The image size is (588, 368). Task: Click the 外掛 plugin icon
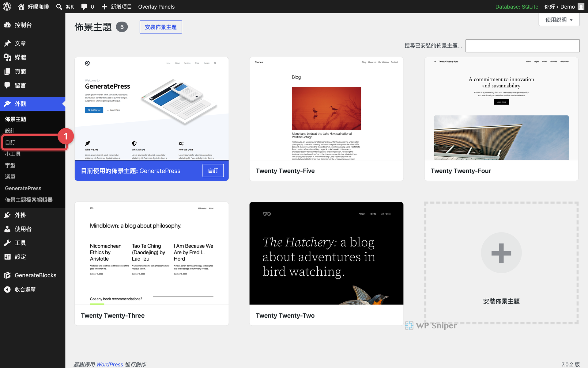point(7,215)
